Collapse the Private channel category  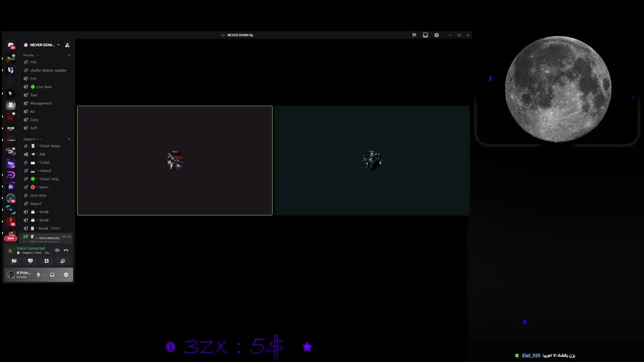pos(31,55)
